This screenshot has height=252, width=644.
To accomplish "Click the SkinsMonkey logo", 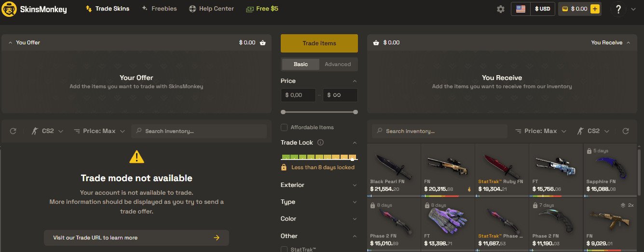I will click(34, 9).
